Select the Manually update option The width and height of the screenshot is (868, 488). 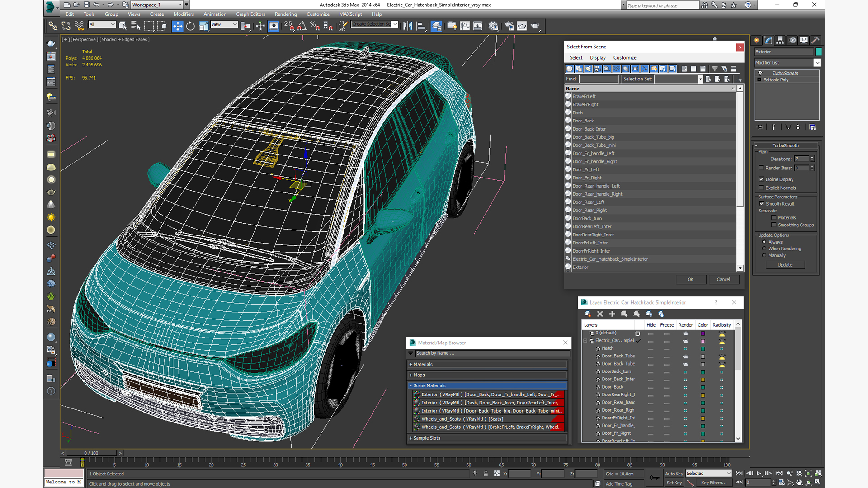click(764, 255)
